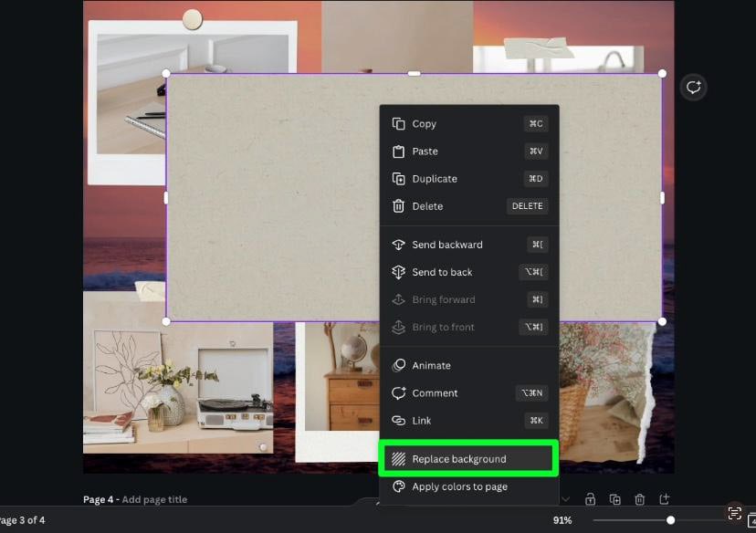The height and width of the screenshot is (533, 756).
Task: Click the add page icon
Action: pyautogui.click(x=664, y=499)
